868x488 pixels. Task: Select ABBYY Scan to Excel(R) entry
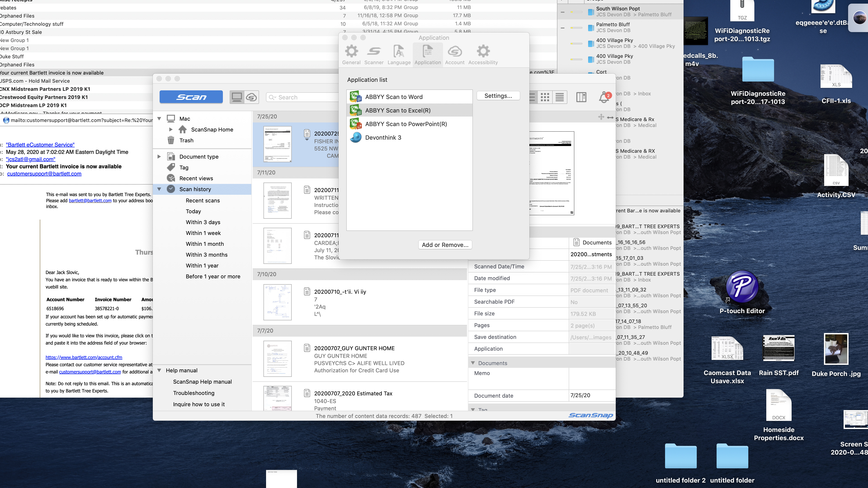[409, 110]
